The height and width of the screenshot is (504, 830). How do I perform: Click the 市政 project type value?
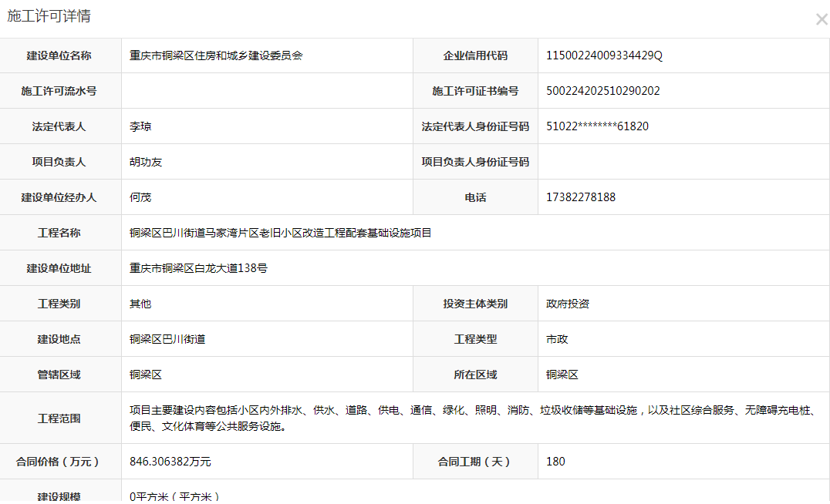[x=557, y=339]
